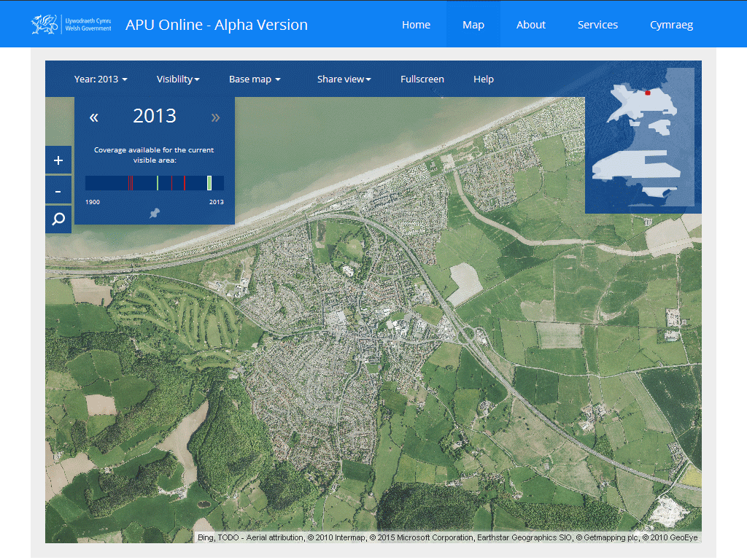Go to the previous year with the left chevron
Image resolution: width=747 pixels, height=560 pixels.
(93, 116)
